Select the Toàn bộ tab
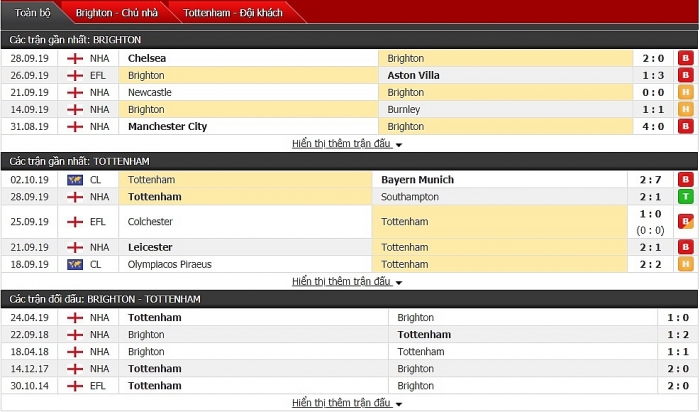The width and height of the screenshot is (700, 412). tap(30, 13)
